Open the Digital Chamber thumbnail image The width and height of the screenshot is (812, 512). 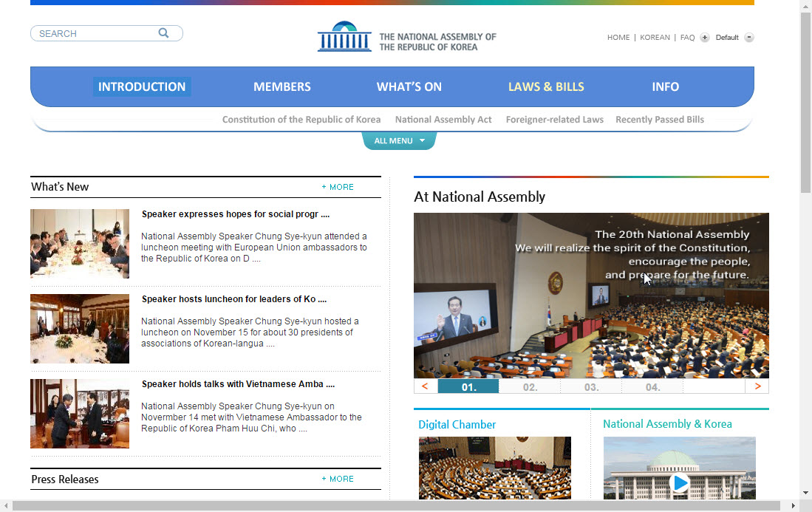(x=494, y=468)
